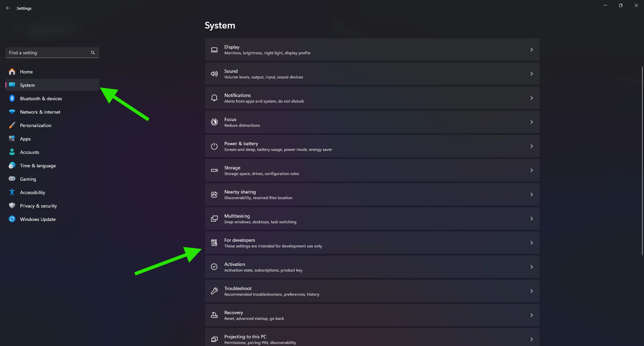Image resolution: width=644 pixels, height=346 pixels.
Task: Open the Recovery settings title
Action: (x=233, y=312)
